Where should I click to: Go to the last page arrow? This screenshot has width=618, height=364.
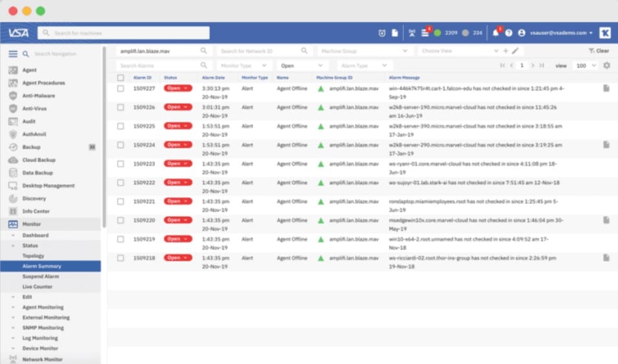click(542, 65)
